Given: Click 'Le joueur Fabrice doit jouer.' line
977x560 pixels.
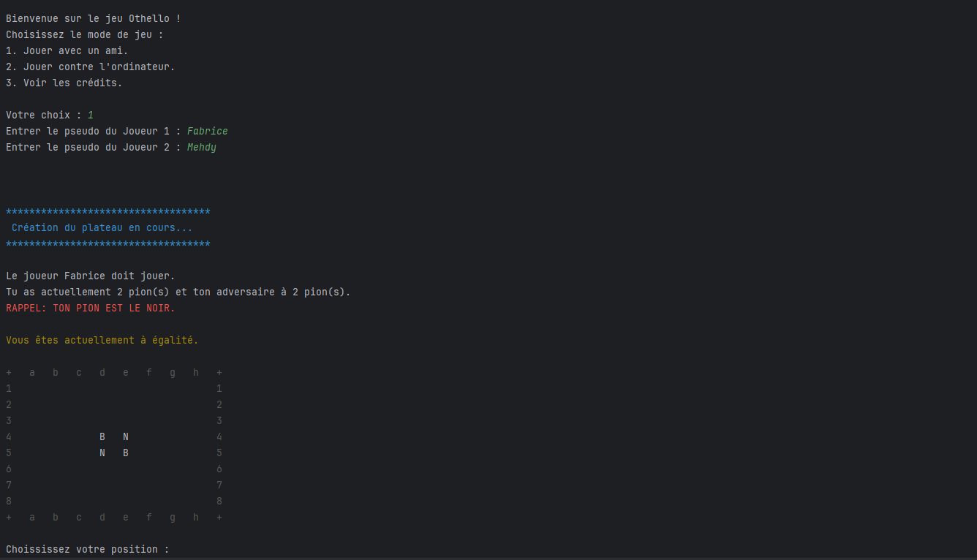Looking at the screenshot, I should [x=91, y=276].
